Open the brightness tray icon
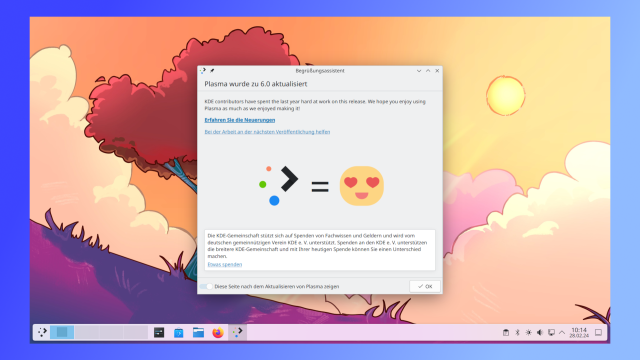 (x=529, y=333)
